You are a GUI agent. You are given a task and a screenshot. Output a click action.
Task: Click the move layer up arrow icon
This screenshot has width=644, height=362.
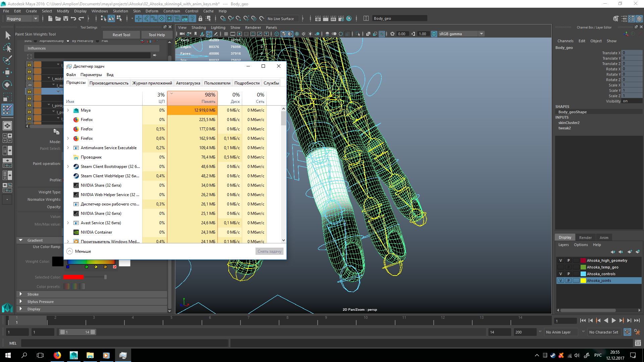(x=613, y=252)
